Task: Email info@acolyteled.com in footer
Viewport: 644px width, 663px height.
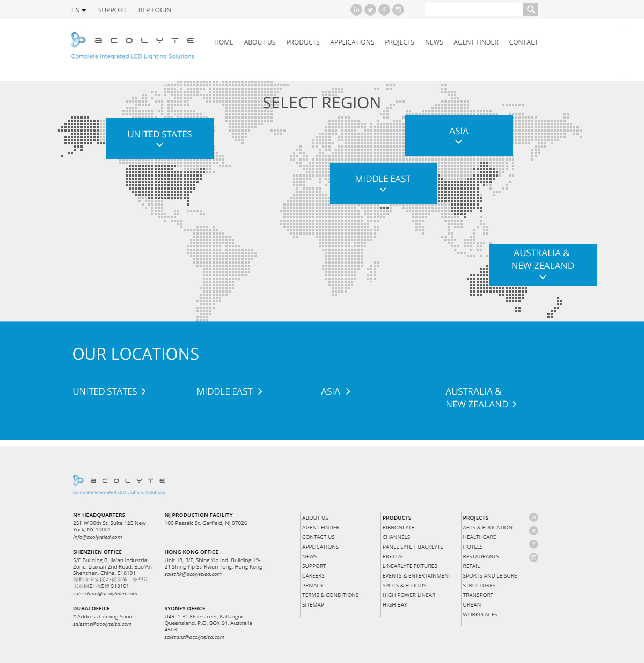Action: [x=98, y=537]
